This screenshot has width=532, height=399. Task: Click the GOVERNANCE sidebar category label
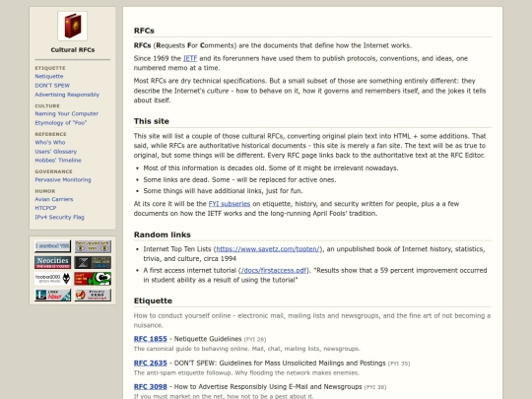coord(53,171)
